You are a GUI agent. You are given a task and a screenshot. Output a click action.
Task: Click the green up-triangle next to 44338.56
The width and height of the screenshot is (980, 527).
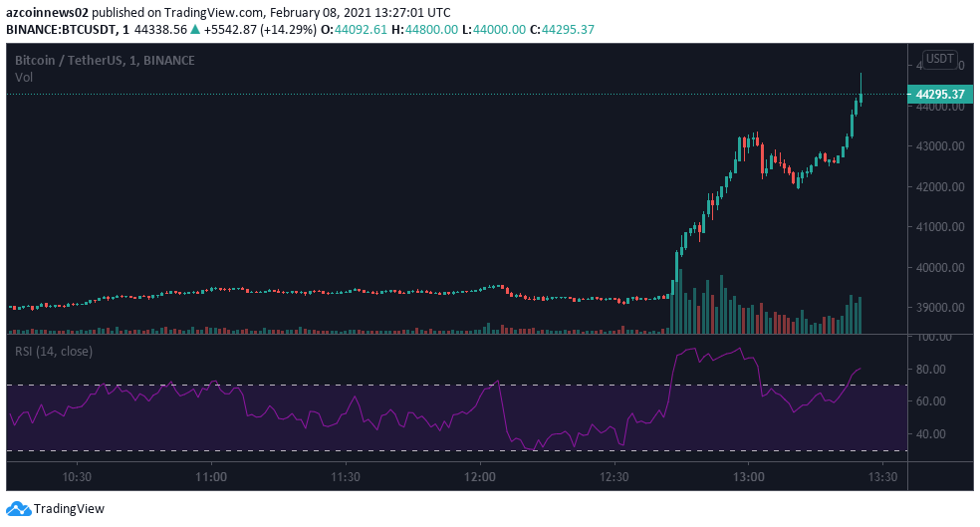(x=195, y=29)
